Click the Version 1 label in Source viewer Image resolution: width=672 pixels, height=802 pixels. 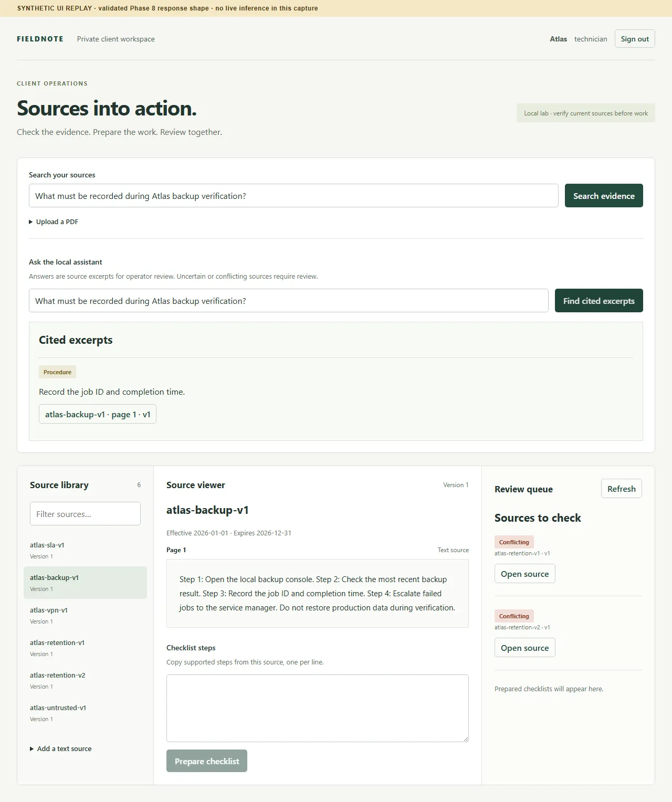[456, 485]
